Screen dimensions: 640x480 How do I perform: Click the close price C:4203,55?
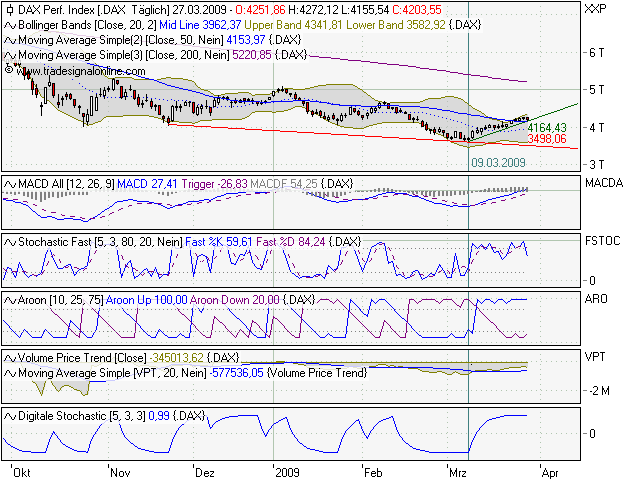[417, 10]
